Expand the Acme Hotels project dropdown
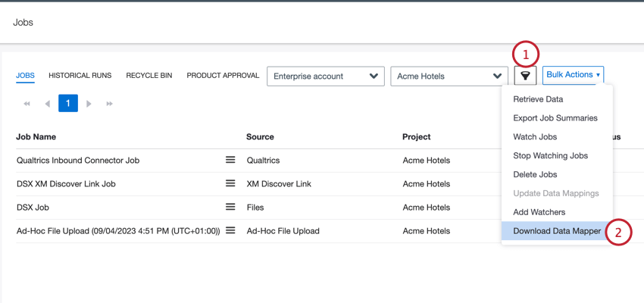This screenshot has height=303, width=644. (449, 76)
